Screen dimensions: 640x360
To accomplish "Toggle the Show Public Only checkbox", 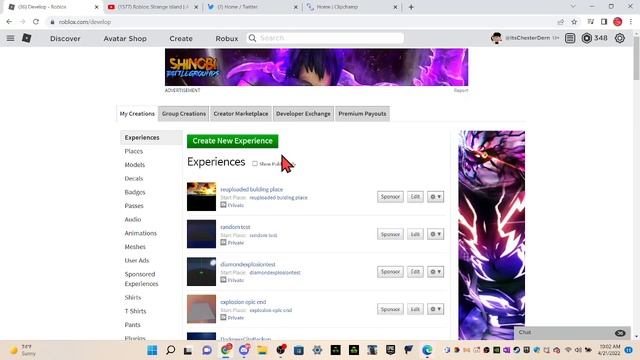I will click(x=255, y=164).
